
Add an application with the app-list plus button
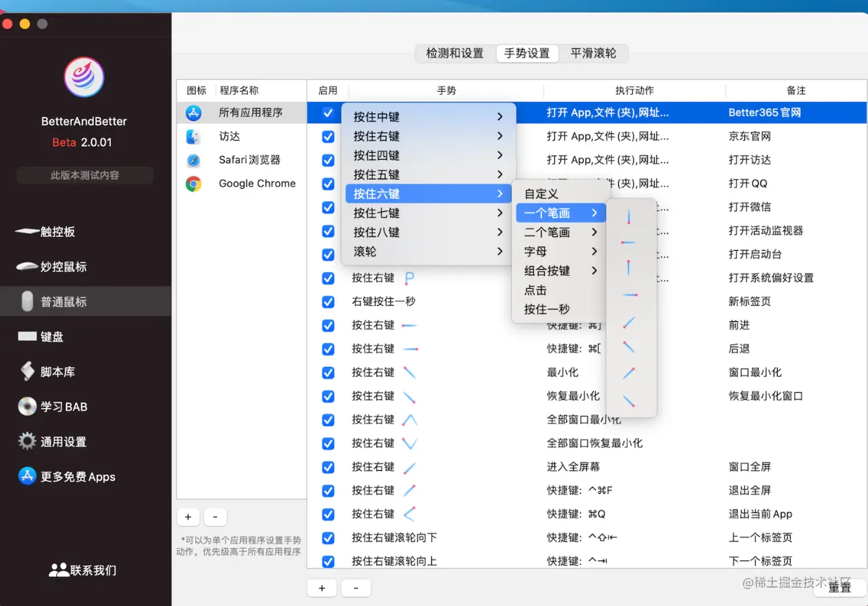pos(188,517)
